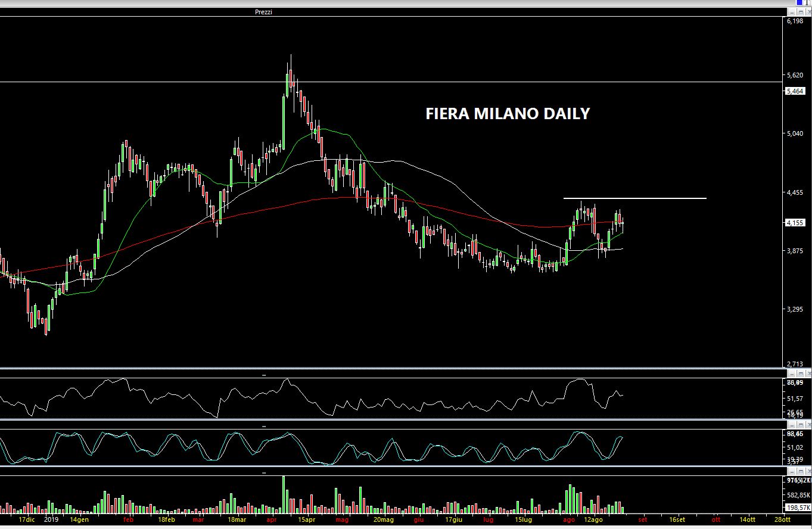This screenshot has height=529, width=812.
Task: Click the 15apr date on time axis
Action: click(x=306, y=519)
